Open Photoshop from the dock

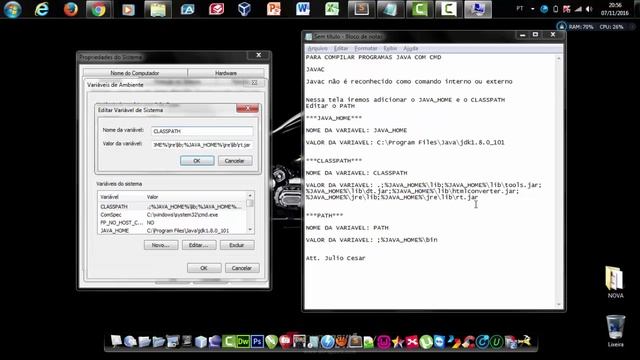click(257, 342)
